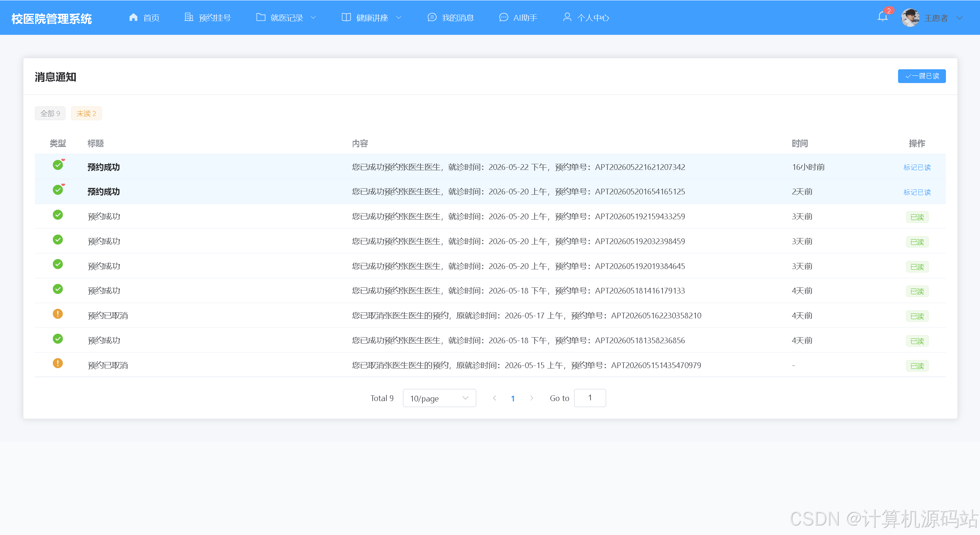The width and height of the screenshot is (980, 535).
Task: Click 已读 tag in APT202605162230358210 row
Action: [x=917, y=316]
